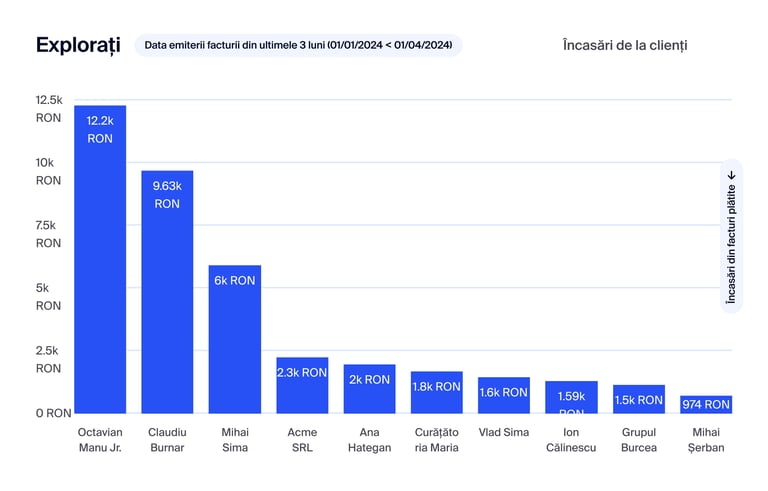768x491 pixels.
Task: Click the 9.63k RON value label
Action: pos(167,194)
